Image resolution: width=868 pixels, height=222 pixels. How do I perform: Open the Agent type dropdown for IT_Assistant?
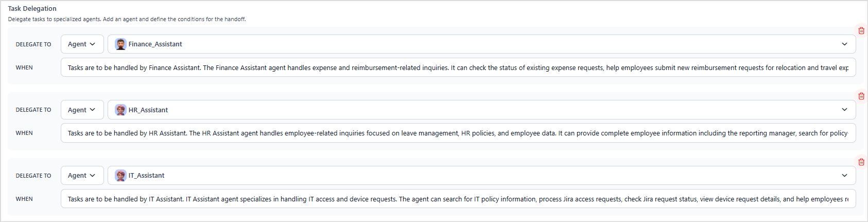82,176
